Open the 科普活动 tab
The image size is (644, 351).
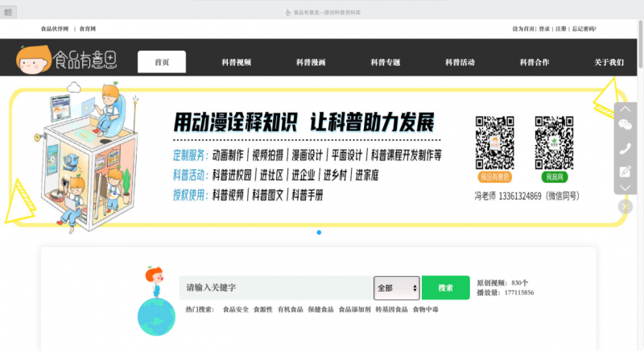(460, 63)
